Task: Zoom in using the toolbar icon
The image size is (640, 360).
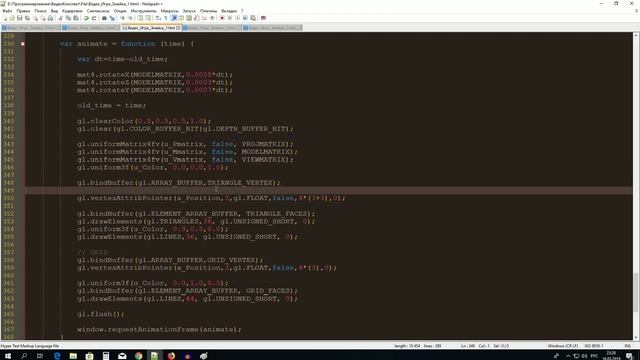Action: point(122,18)
